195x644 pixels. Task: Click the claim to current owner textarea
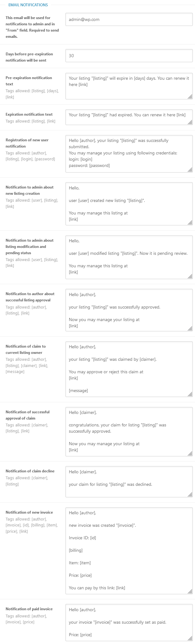coord(129,369)
